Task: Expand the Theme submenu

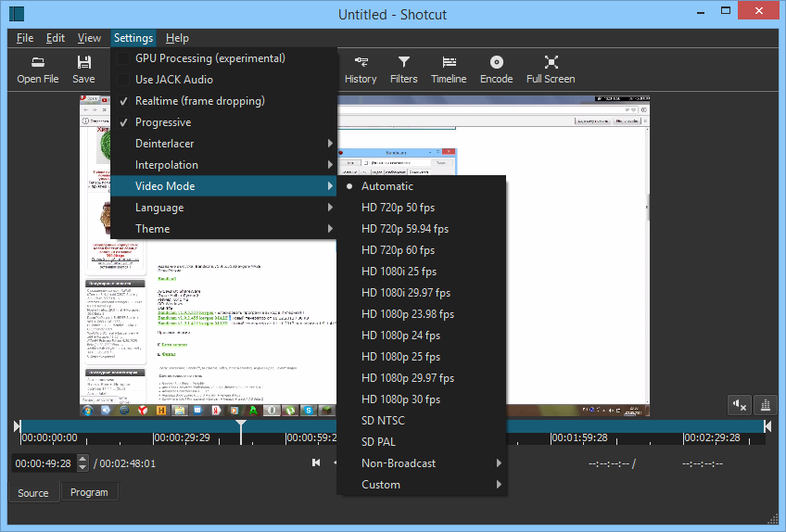Action: coord(223,229)
